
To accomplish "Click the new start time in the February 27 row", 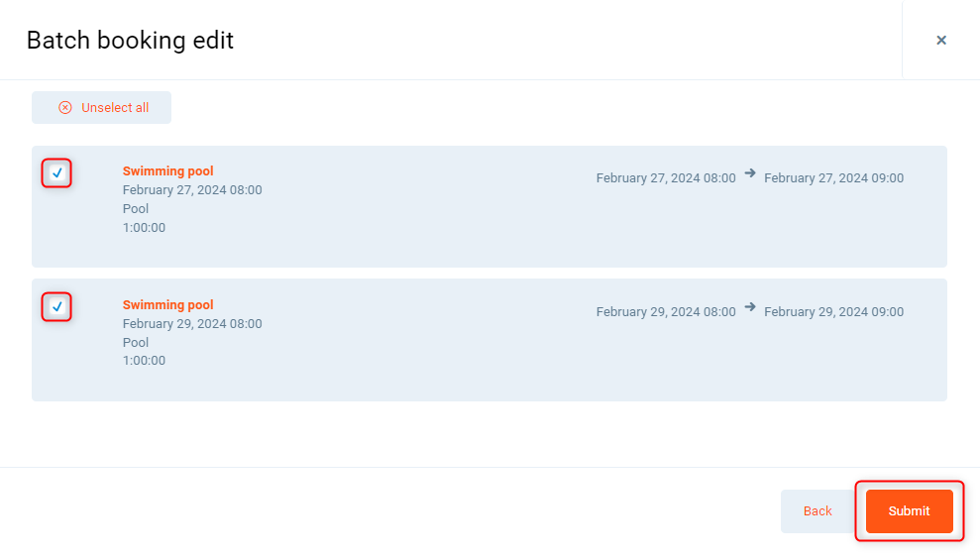I will pyautogui.click(x=666, y=178).
